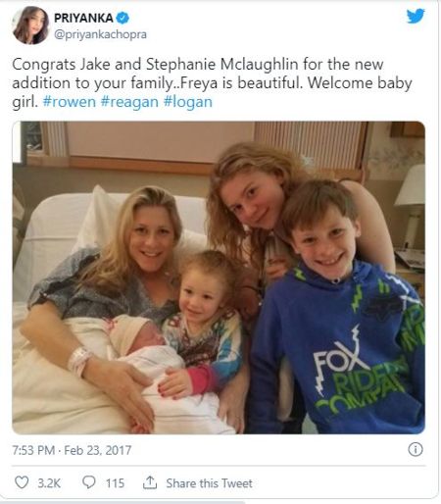Viewport: 441px width, 504px height.
Task: Click the 3.2K likes count
Action: 49,483
